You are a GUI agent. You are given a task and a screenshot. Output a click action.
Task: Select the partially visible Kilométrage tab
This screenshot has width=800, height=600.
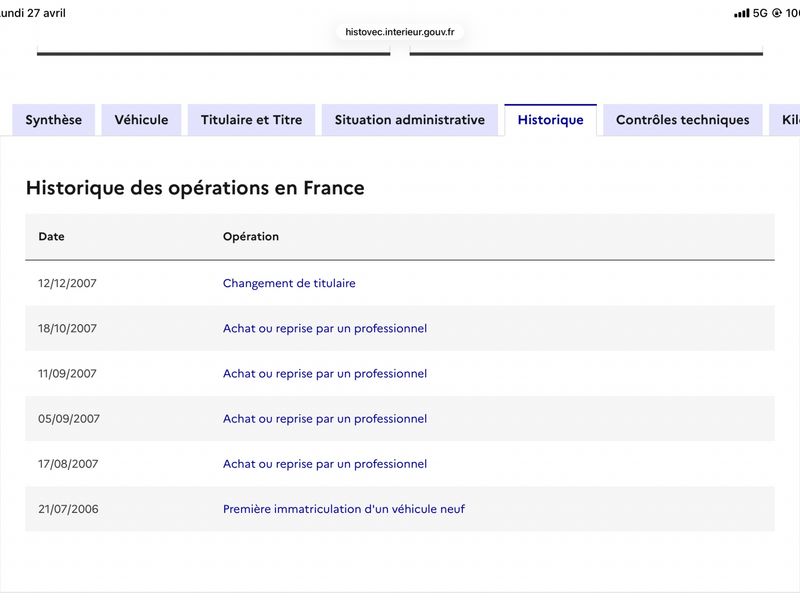click(785, 120)
